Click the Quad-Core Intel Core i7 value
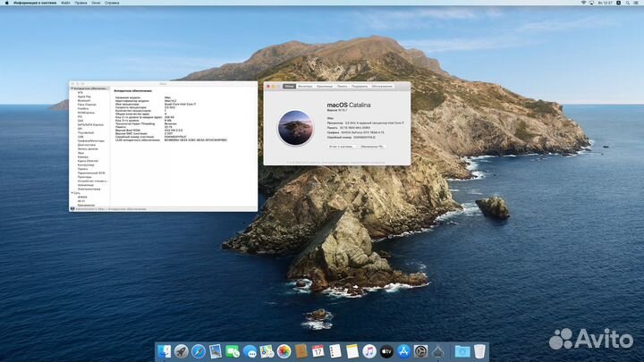The height and width of the screenshot is (362, 644). (x=180, y=105)
